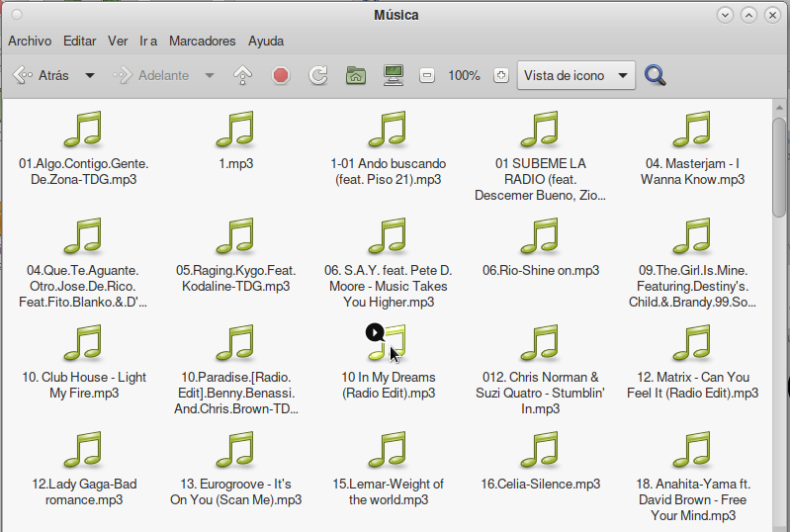Viewport: 790px width, 532px height.
Task: Open the Atrás history dropdown arrow
Action: coord(90,75)
